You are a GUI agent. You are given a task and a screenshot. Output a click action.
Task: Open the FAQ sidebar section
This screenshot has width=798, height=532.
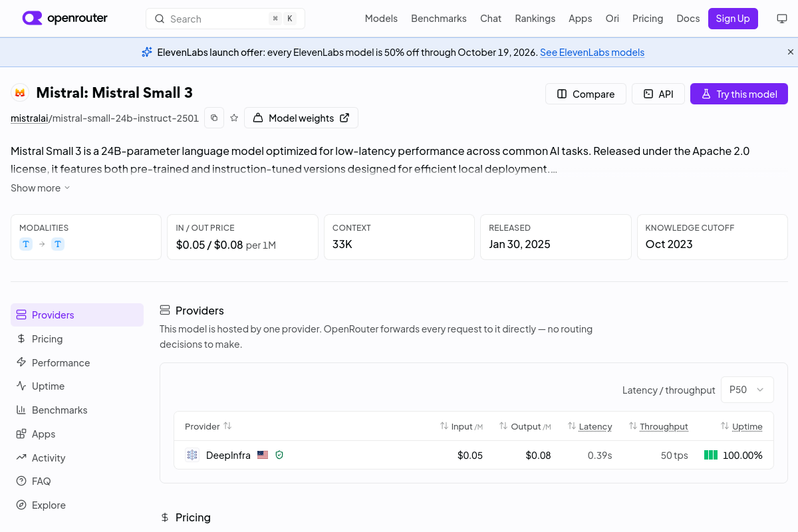[77, 481]
